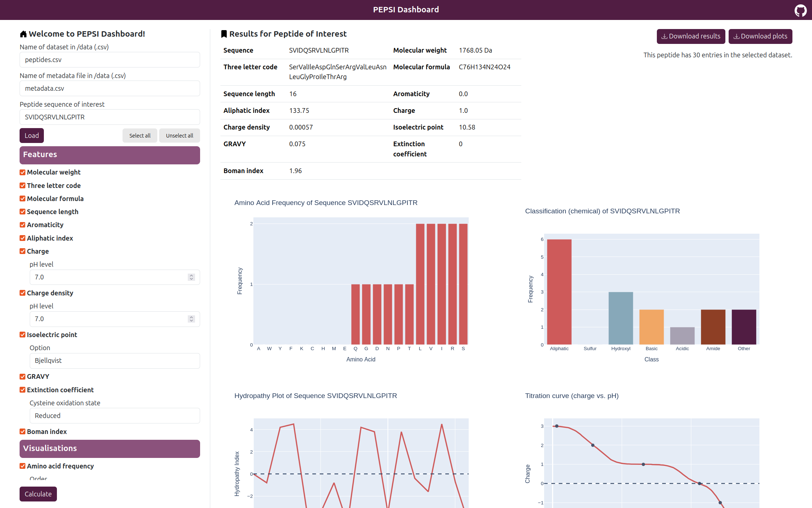This screenshot has width=812, height=508.
Task: Click the S bar in amino acid frequency chart
Action: click(463, 284)
